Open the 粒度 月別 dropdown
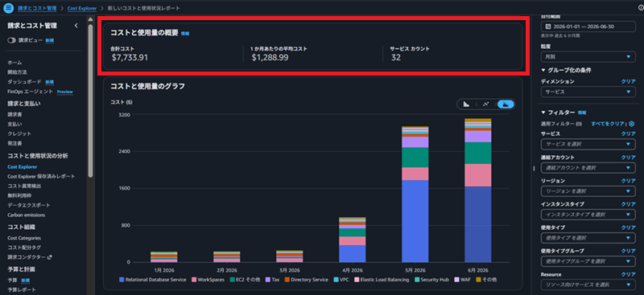Screen dimensions: 644x295 (588, 56)
